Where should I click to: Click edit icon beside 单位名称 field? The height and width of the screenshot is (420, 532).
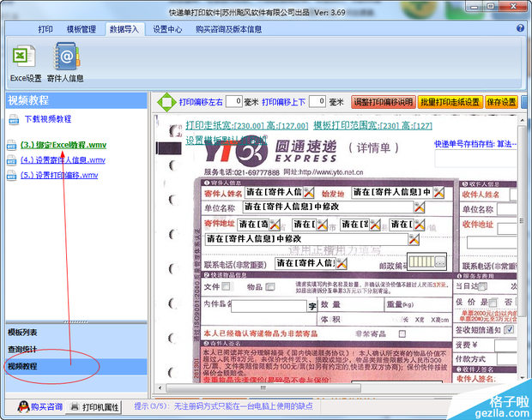click(419, 207)
